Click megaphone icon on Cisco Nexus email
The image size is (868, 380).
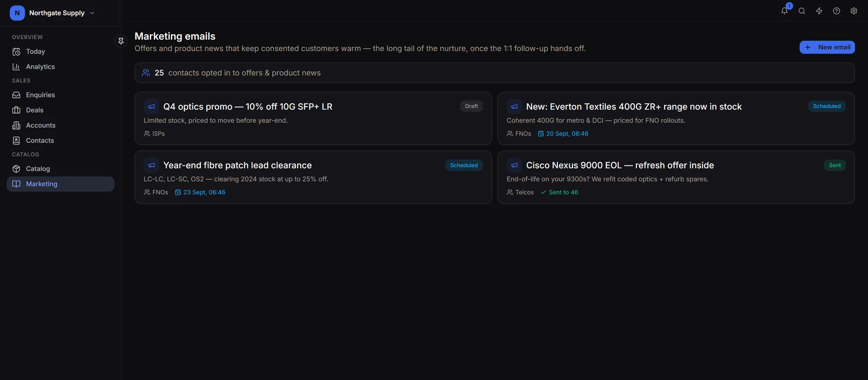(x=514, y=165)
